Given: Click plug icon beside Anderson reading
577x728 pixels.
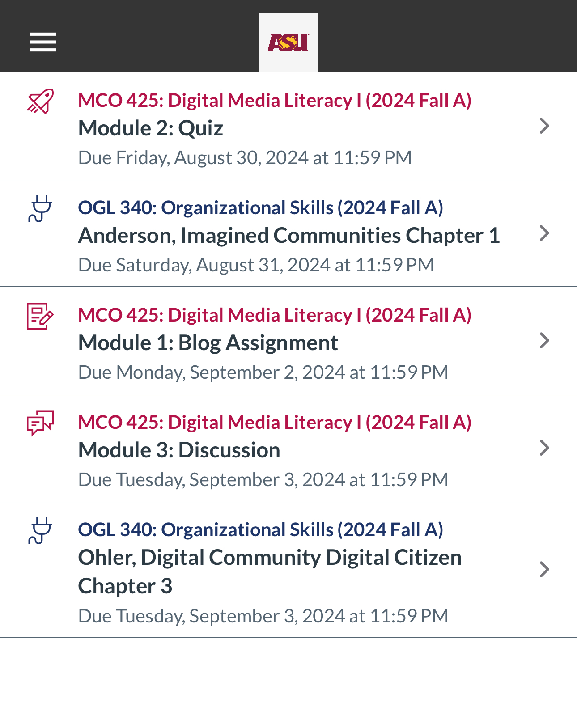Looking at the screenshot, I should coord(40,209).
